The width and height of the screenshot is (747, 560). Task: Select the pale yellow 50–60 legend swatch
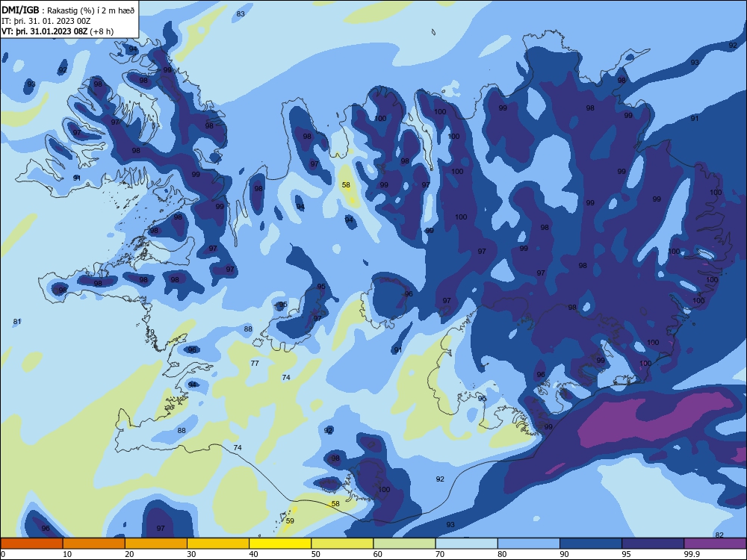[342, 544]
